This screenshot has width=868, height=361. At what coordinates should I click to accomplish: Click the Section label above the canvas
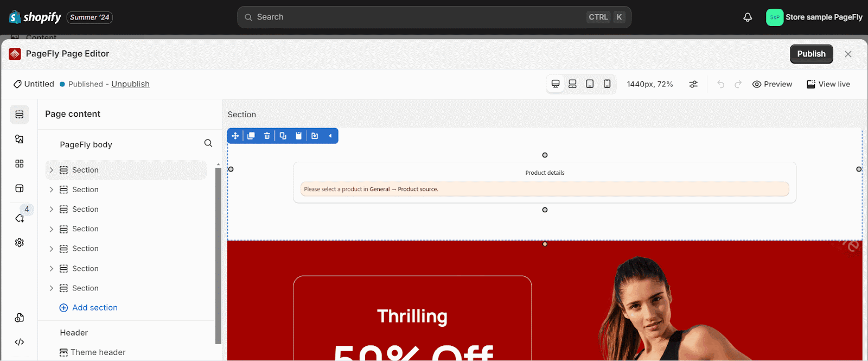tap(241, 115)
